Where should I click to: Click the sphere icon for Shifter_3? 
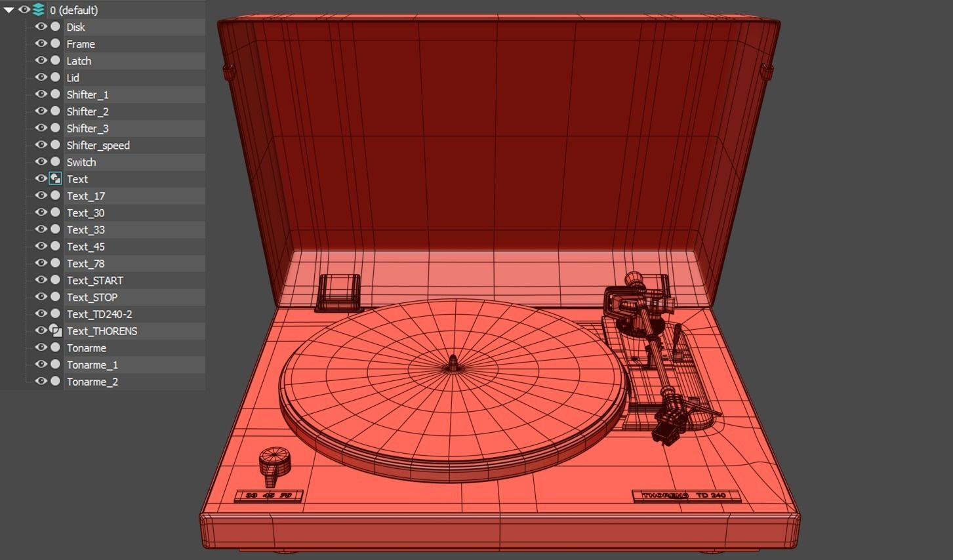pos(55,128)
